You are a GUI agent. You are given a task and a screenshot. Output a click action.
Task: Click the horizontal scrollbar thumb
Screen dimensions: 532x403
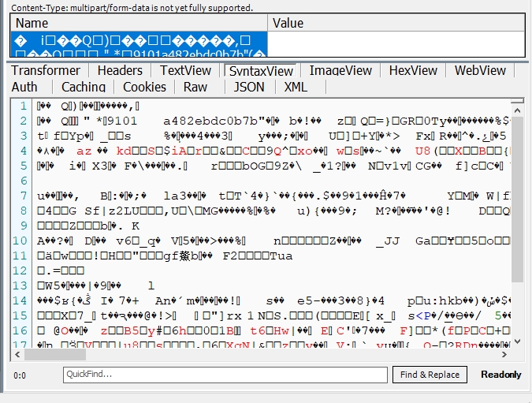55,354
